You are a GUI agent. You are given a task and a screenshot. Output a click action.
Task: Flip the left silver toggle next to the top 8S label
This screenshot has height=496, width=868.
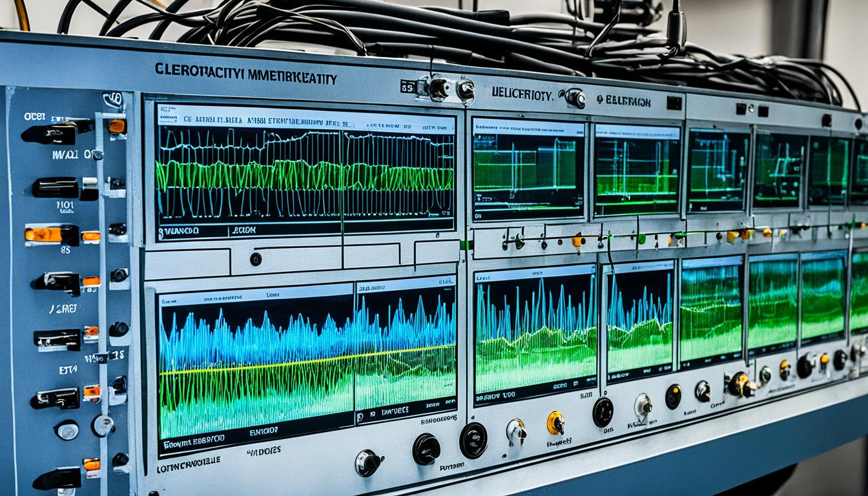(439, 89)
